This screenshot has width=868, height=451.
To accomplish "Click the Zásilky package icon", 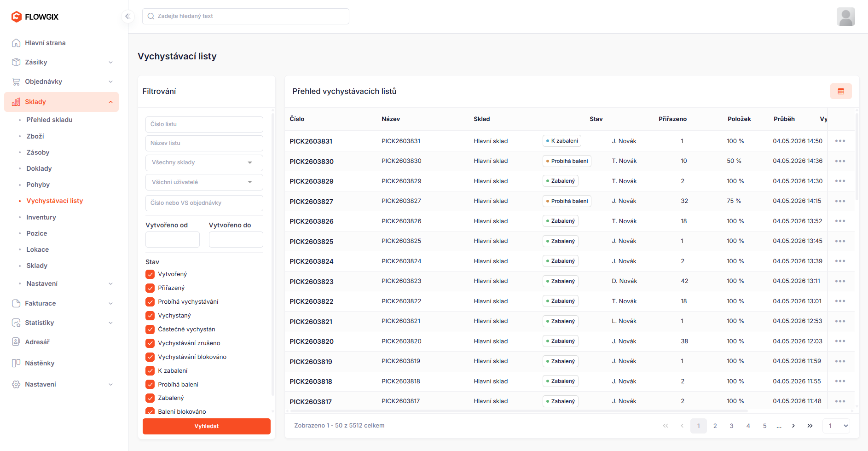I will coord(16,62).
